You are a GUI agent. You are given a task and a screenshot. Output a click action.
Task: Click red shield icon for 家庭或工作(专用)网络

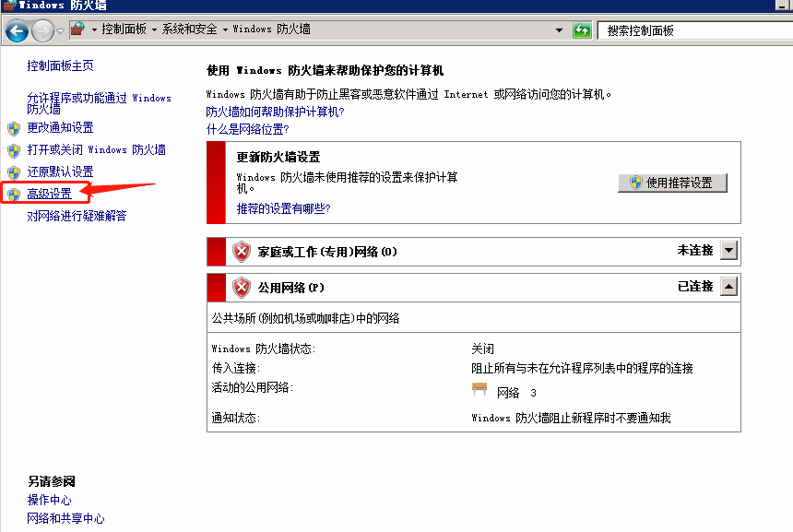coord(242,252)
